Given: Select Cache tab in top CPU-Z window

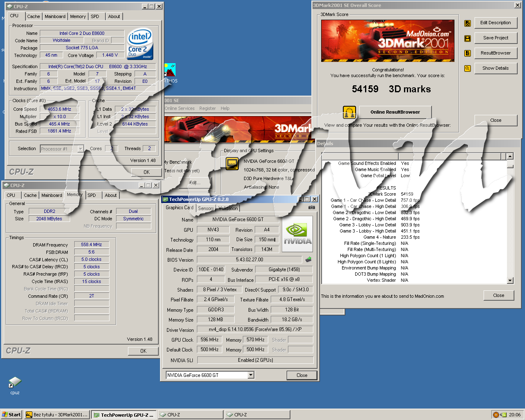Looking at the screenshot, I should tap(34, 16).
